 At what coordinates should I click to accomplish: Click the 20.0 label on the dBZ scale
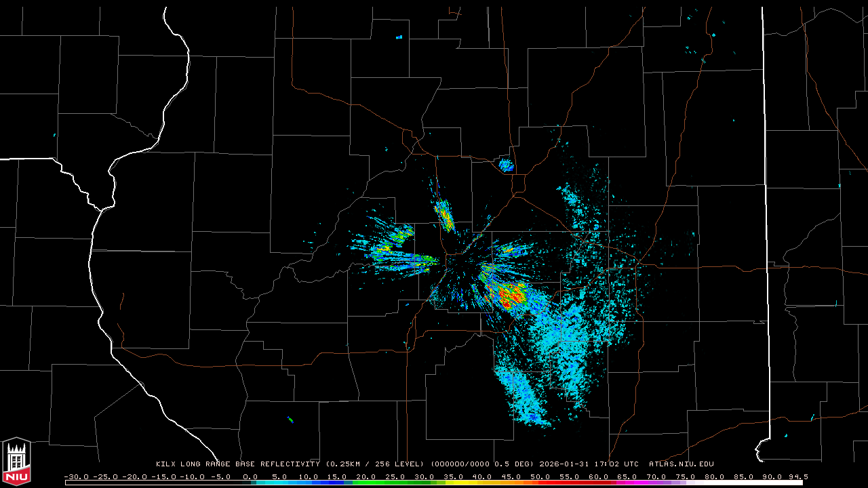(x=366, y=476)
